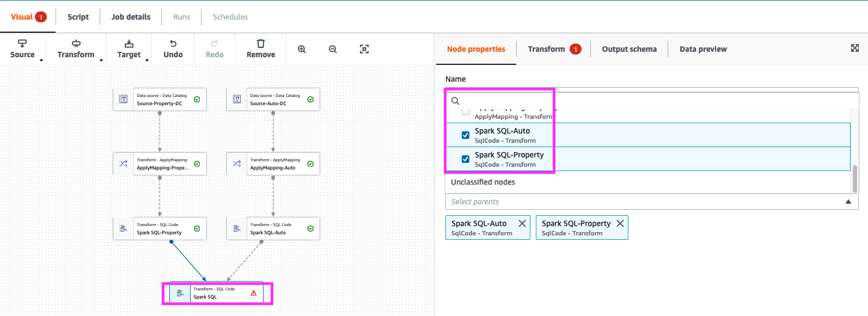Image resolution: width=868 pixels, height=316 pixels.
Task: Remove Spark SQL-Auto parent chip
Action: (x=522, y=223)
